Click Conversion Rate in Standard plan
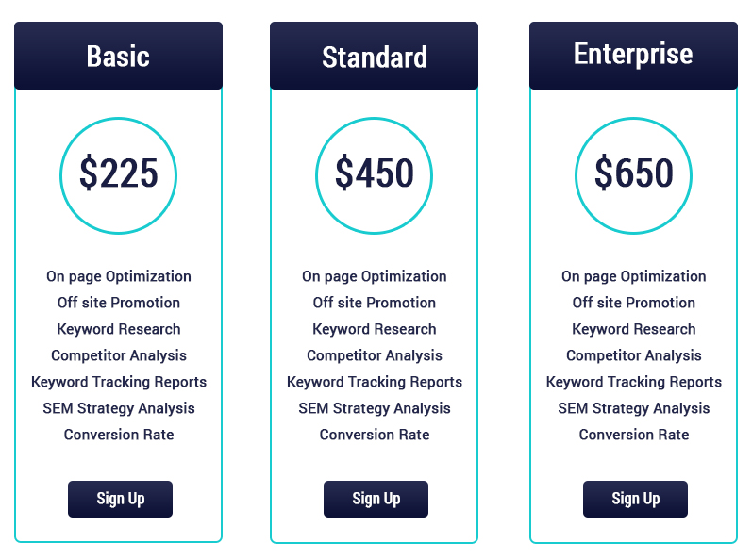Image resolution: width=752 pixels, height=560 pixels. click(x=374, y=435)
